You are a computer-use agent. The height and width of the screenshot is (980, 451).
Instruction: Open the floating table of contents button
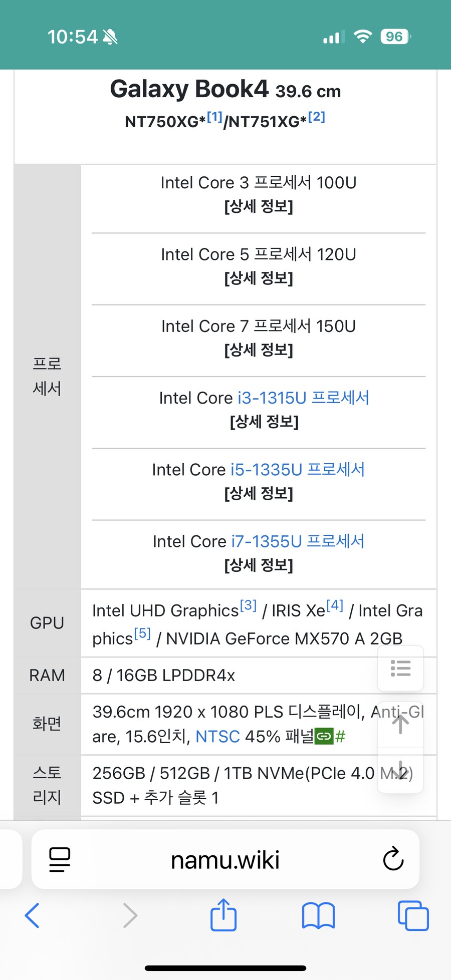click(x=400, y=668)
